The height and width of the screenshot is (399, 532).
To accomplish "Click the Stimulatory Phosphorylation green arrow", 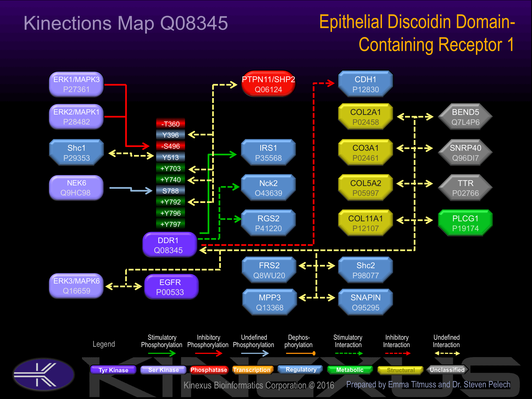I will pos(162,353).
